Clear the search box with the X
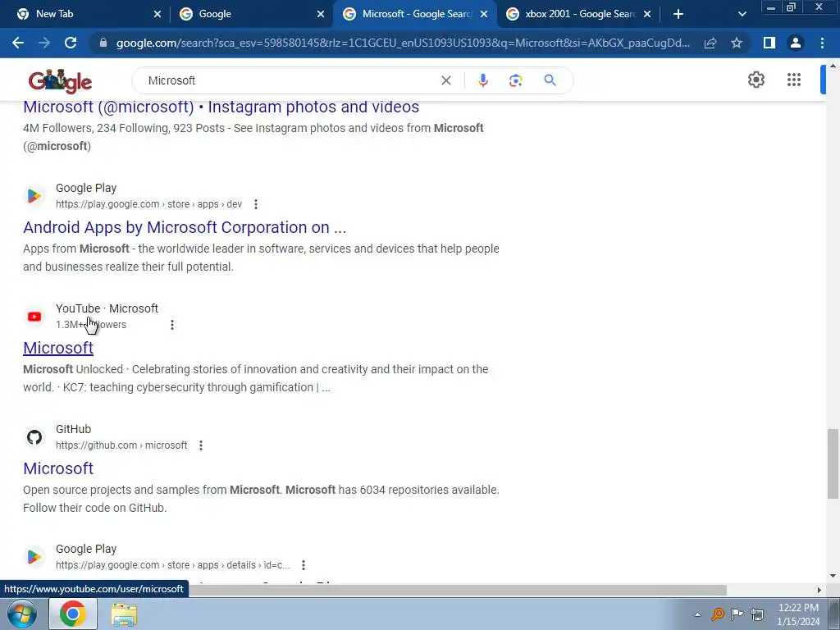 (x=445, y=80)
